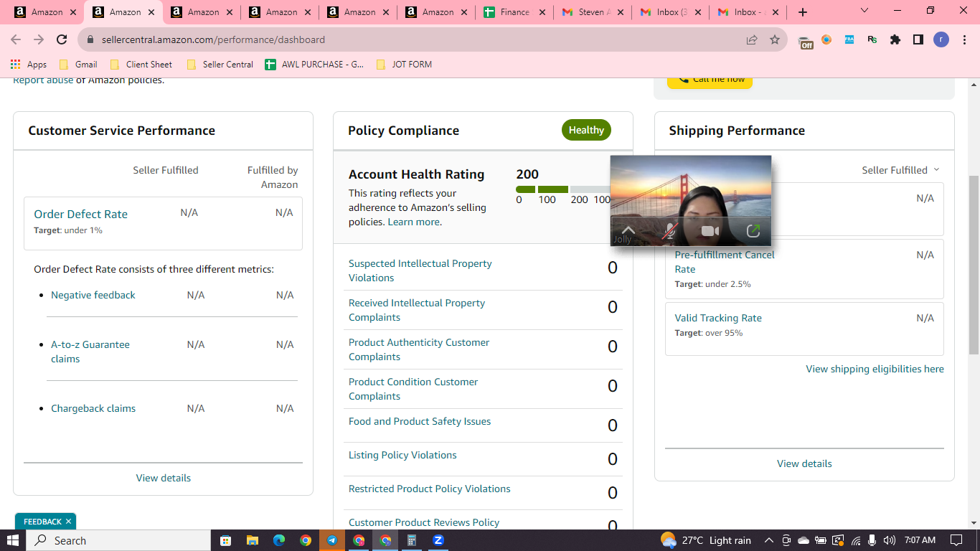
Task: Open Calculator from the taskbar
Action: [412, 540]
